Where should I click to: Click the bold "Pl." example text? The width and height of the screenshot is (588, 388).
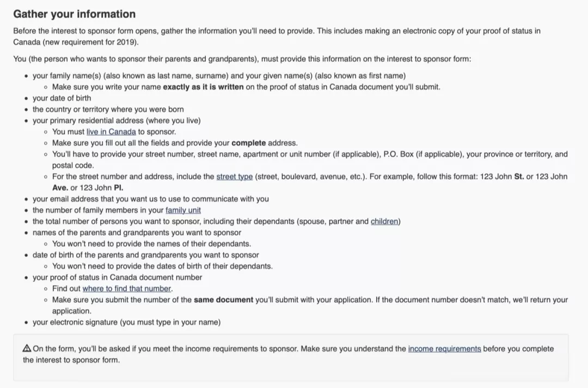pyautogui.click(x=118, y=188)
